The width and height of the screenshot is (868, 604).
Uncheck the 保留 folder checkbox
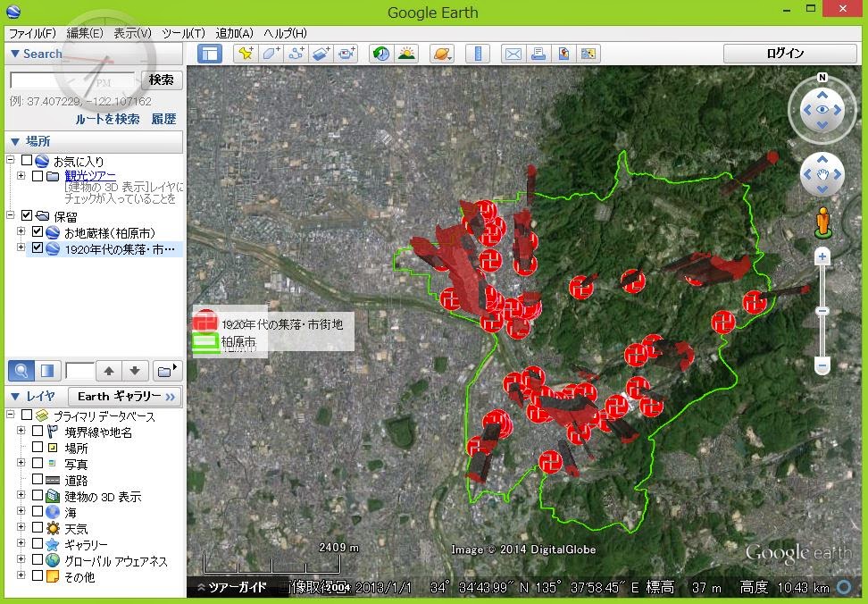coord(27,215)
